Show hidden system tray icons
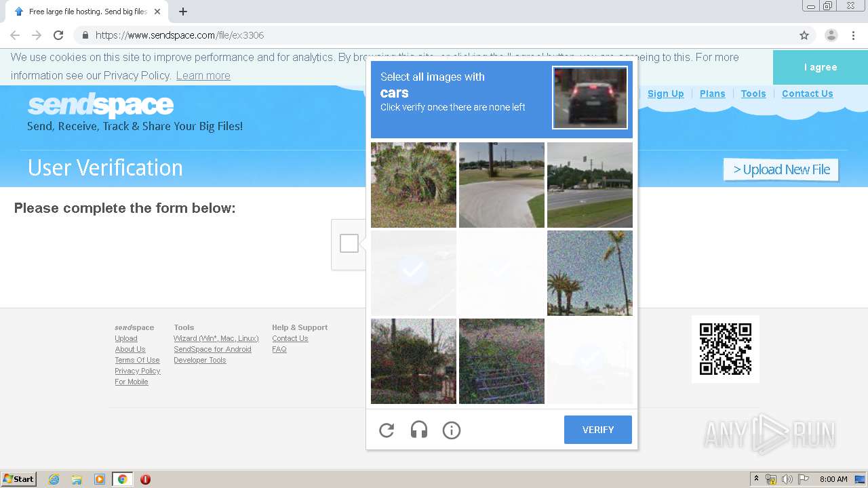 click(x=756, y=479)
